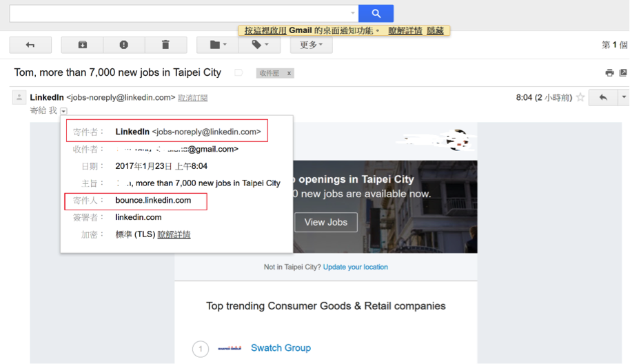This screenshot has width=630, height=364.
Task: Open the search options dropdown arrow
Action: 352,13
